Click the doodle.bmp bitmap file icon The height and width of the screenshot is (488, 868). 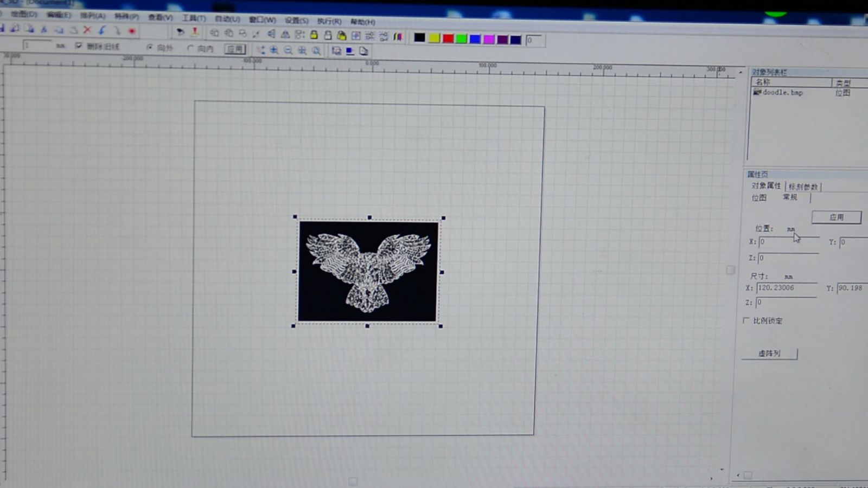click(x=757, y=92)
